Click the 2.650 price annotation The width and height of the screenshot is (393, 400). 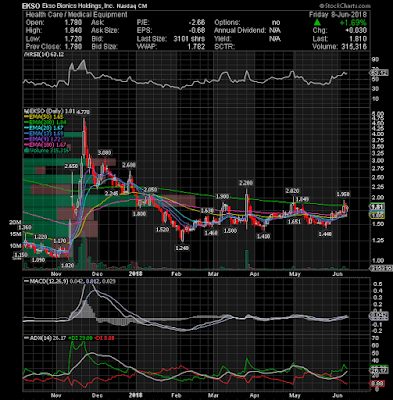71,166
